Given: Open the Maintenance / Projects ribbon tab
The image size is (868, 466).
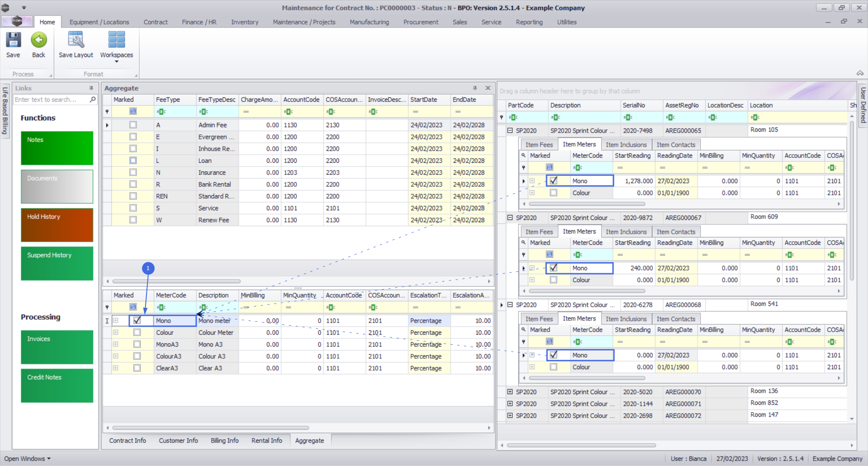Looking at the screenshot, I should pos(304,22).
